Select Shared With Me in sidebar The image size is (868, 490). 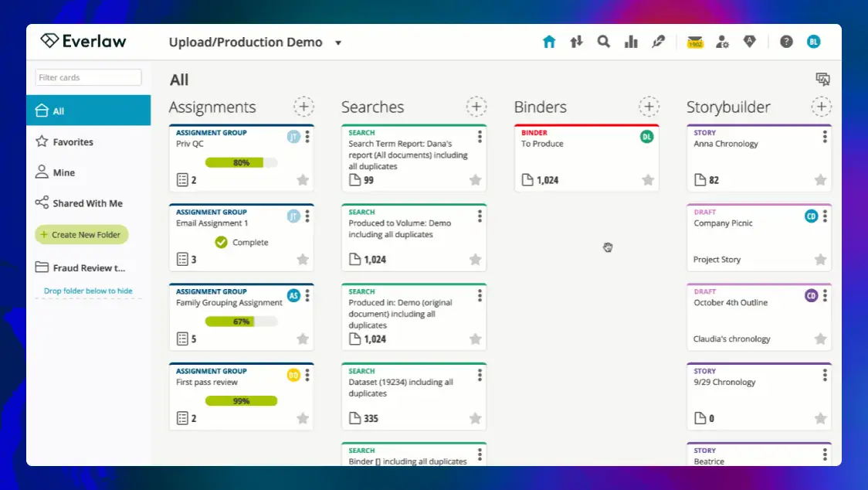pos(89,202)
